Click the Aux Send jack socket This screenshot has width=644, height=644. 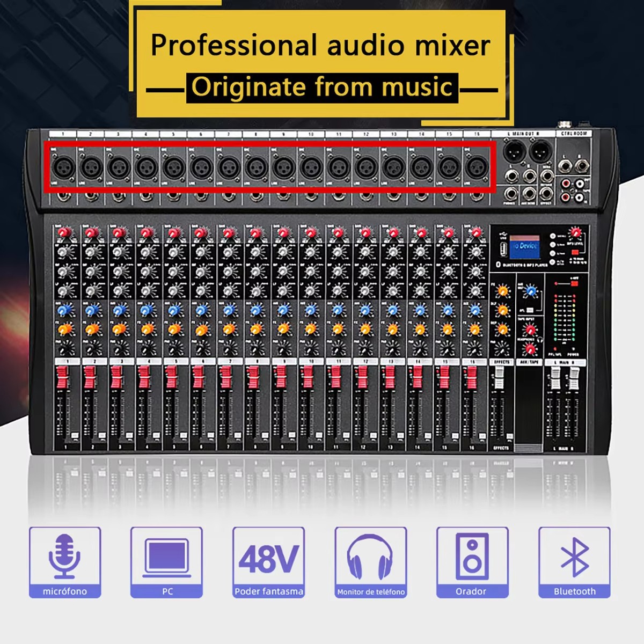coord(529,193)
